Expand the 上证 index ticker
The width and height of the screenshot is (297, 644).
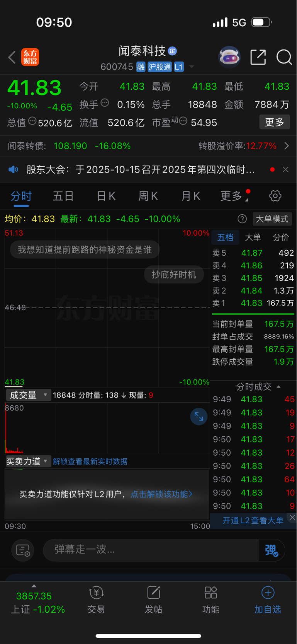click(37, 602)
